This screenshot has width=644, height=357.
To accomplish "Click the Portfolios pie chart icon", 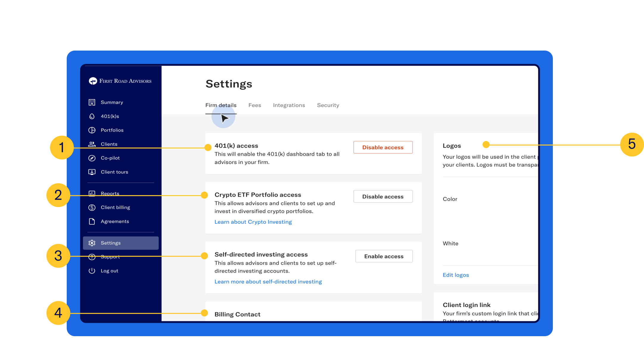I will (x=92, y=130).
